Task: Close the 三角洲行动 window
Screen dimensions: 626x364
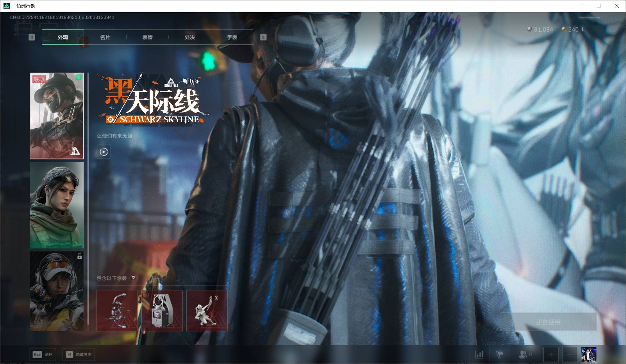Action: pos(617,6)
